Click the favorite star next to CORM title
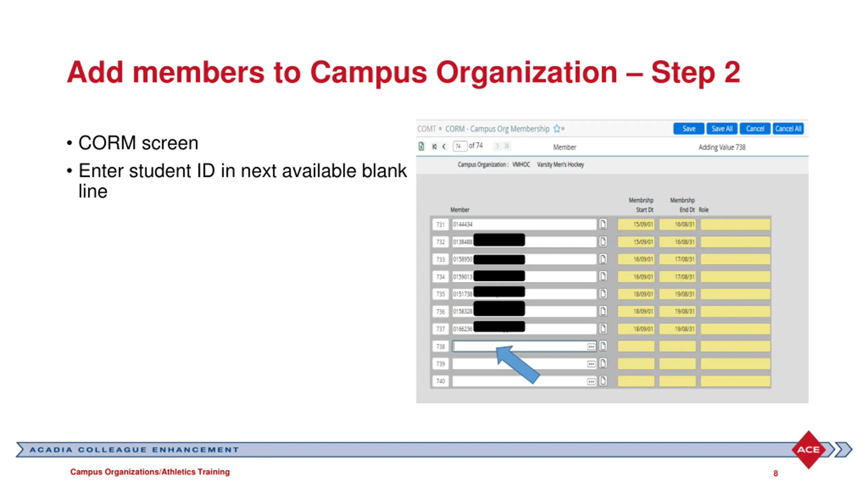868x488 pixels. pos(556,129)
